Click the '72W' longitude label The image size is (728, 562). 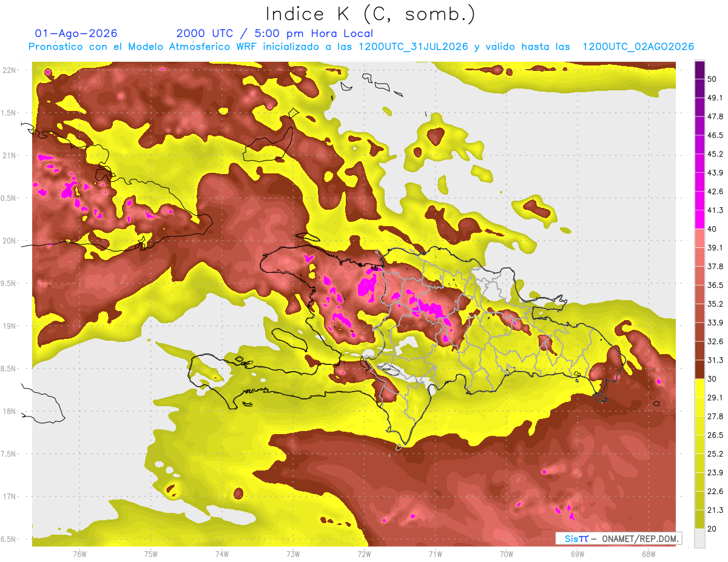364,554
